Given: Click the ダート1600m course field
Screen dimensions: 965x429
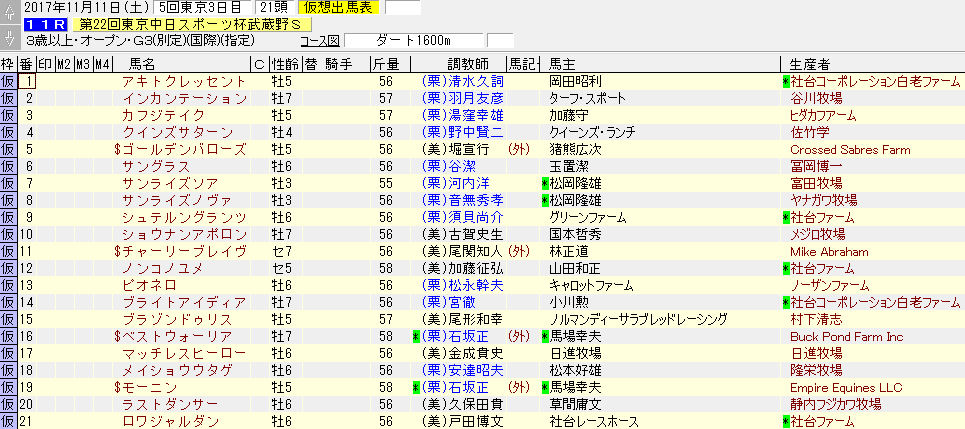Looking at the screenshot, I should pos(414,41).
